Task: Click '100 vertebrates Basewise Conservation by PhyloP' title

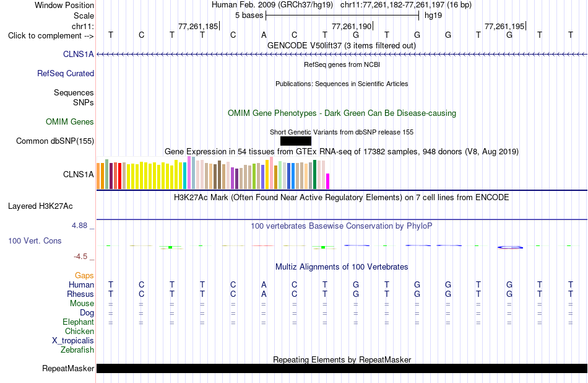Action: (342, 226)
